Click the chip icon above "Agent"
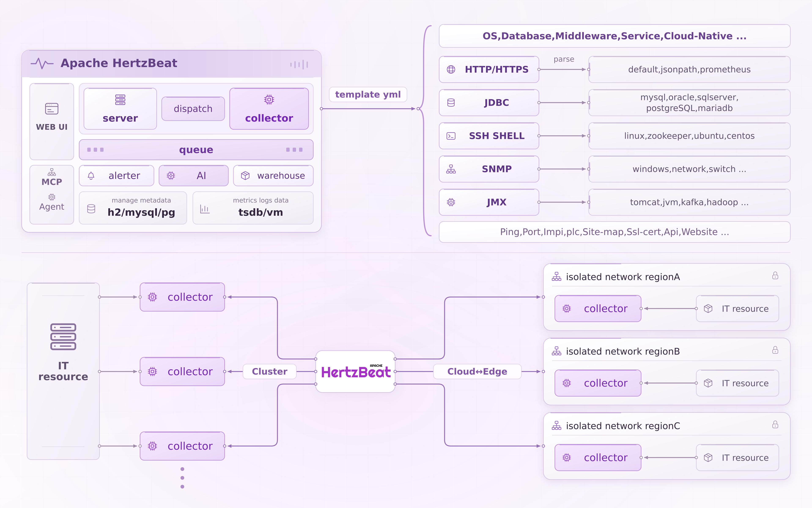Viewport: 812px width, 508px height. click(x=52, y=197)
